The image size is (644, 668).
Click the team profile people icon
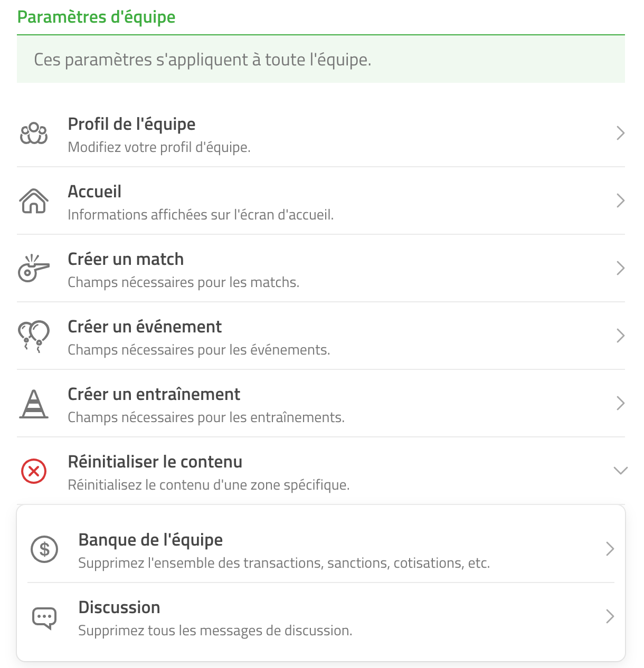34,133
